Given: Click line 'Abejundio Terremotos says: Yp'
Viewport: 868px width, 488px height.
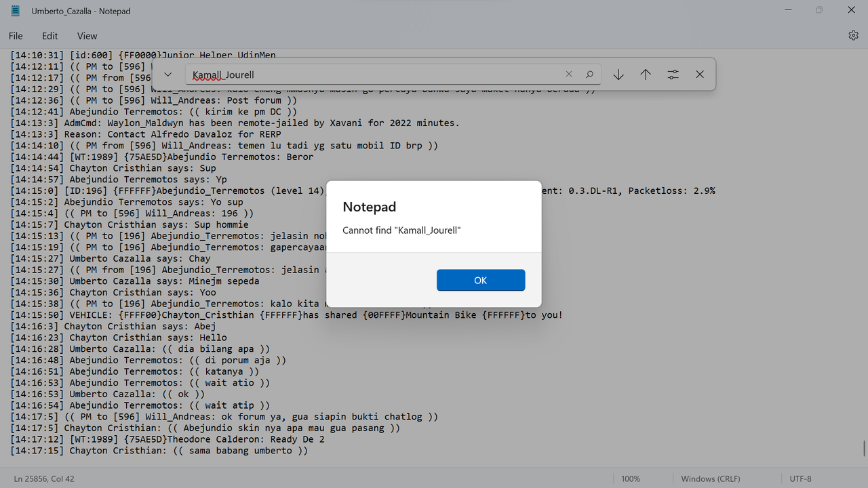Looking at the screenshot, I should pyautogui.click(x=119, y=180).
